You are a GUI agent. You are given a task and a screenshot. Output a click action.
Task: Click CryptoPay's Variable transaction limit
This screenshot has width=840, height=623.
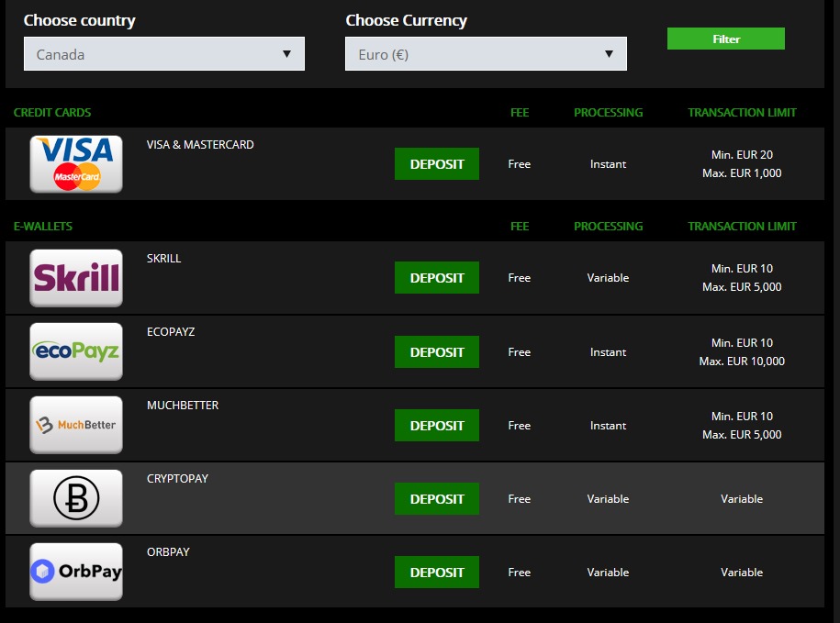point(742,499)
